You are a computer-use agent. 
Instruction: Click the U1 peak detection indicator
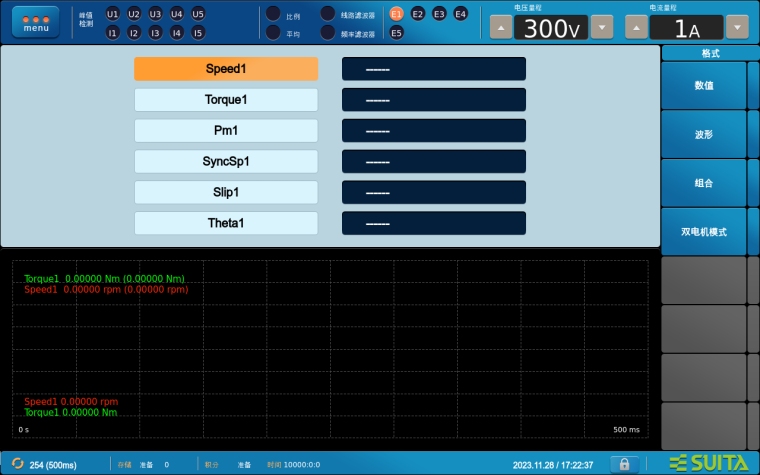tap(112, 14)
